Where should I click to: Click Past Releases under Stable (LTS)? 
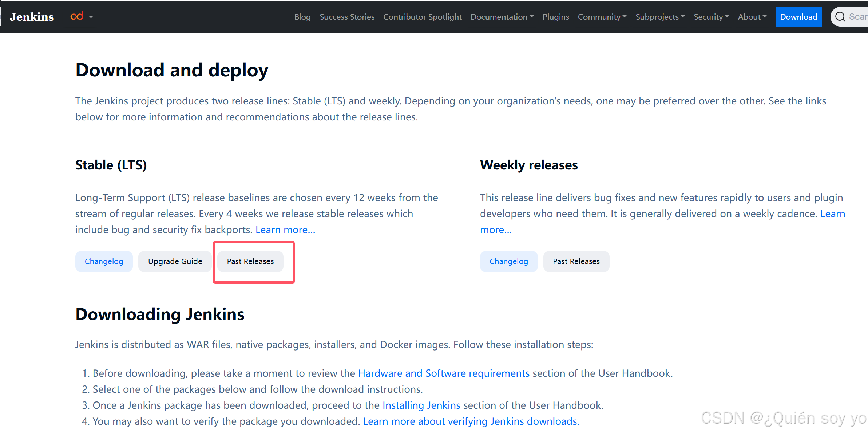click(x=250, y=261)
